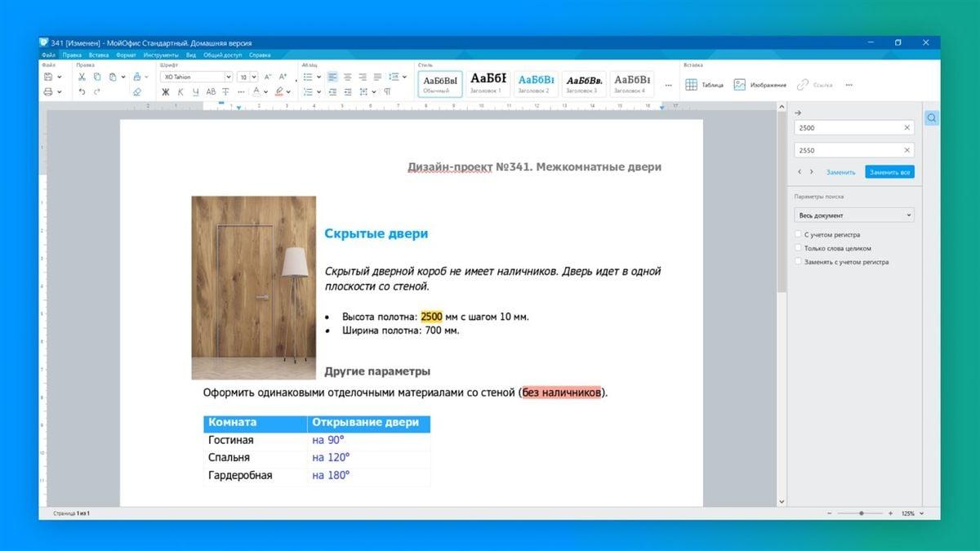
Task: Apply bold with the Ж button
Action: pos(166,92)
